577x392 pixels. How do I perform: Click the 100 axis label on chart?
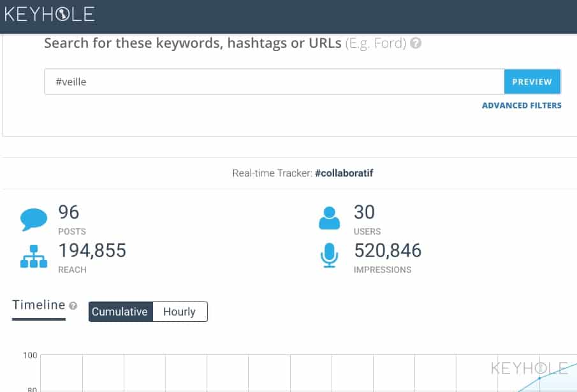(x=30, y=356)
